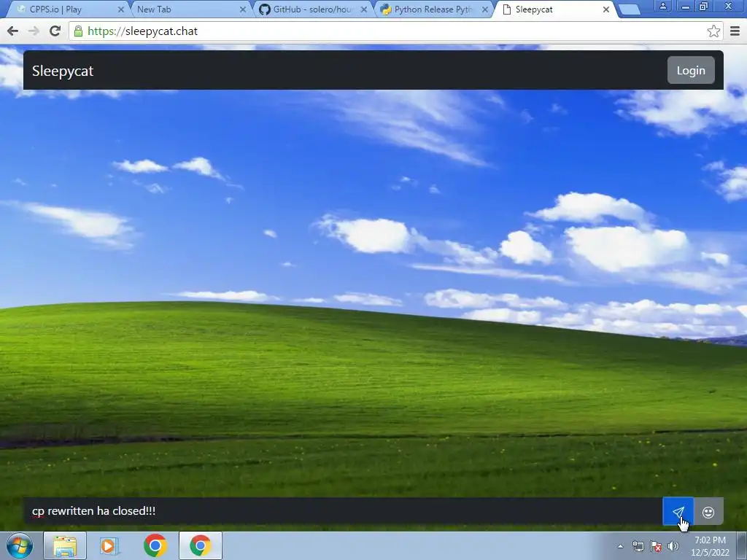Image resolution: width=747 pixels, height=560 pixels.
Task: Click the Login button
Action: pos(691,71)
